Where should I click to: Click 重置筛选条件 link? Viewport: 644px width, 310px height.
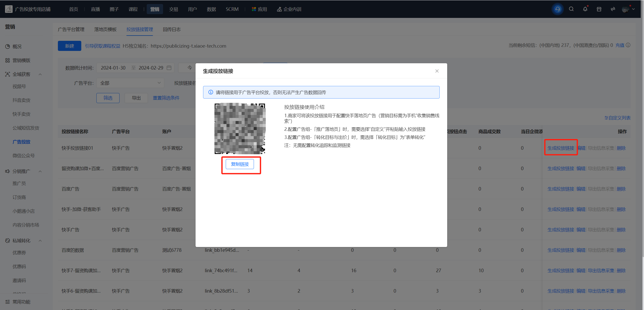(x=166, y=98)
